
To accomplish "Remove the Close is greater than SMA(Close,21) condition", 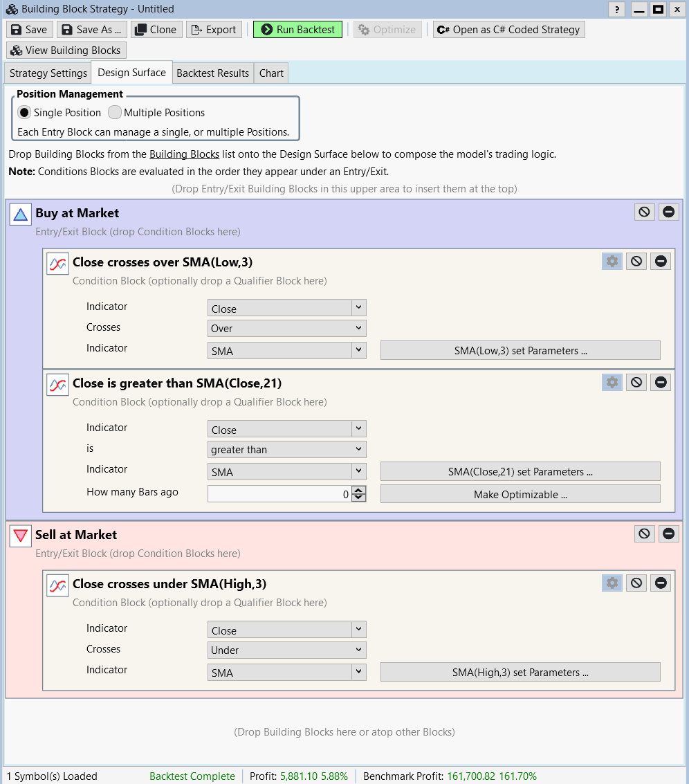I will point(661,382).
